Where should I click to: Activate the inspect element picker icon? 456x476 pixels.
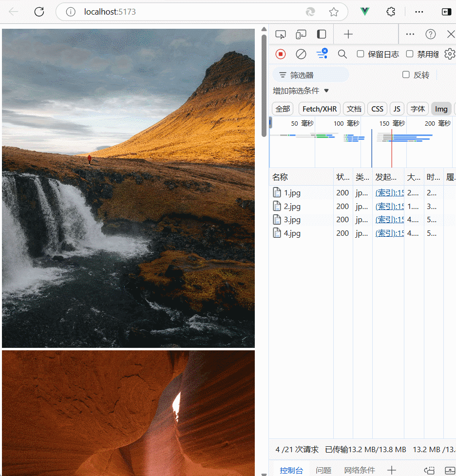click(x=281, y=34)
